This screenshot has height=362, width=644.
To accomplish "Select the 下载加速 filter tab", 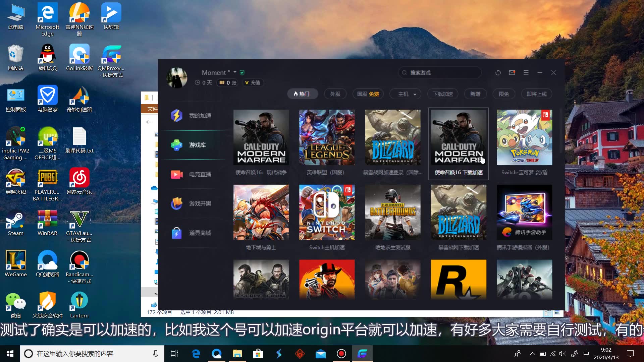I will click(443, 94).
